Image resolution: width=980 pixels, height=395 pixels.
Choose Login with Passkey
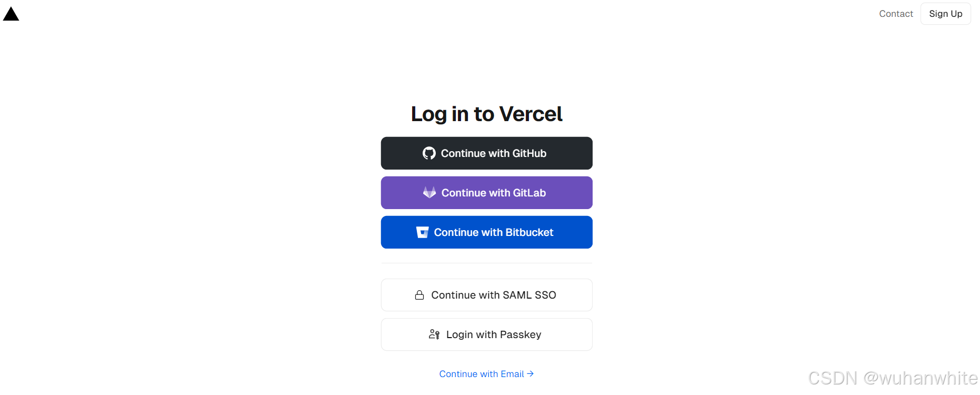[x=487, y=334]
